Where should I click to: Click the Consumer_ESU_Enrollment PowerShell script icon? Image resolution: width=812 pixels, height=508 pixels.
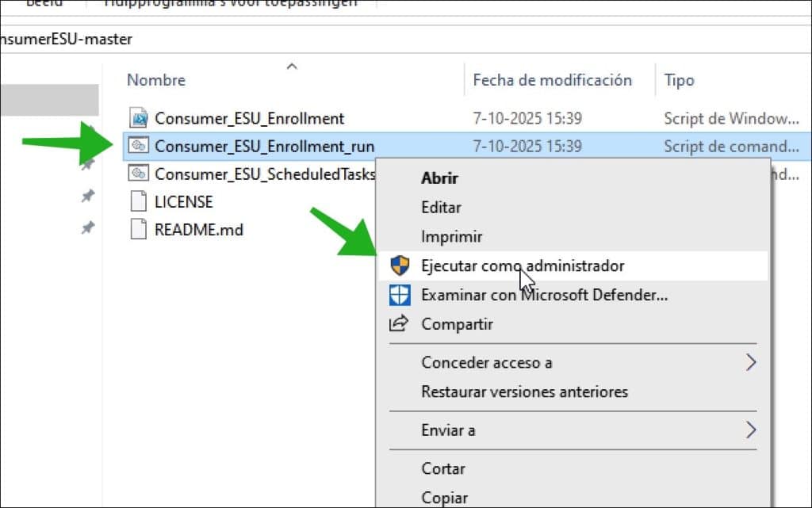coord(139,118)
